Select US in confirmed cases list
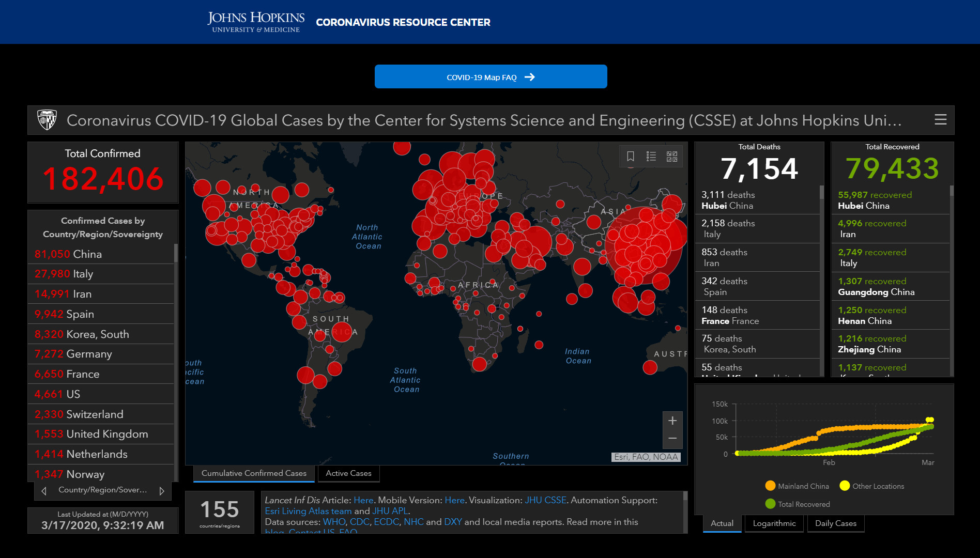980x558 pixels. point(101,394)
